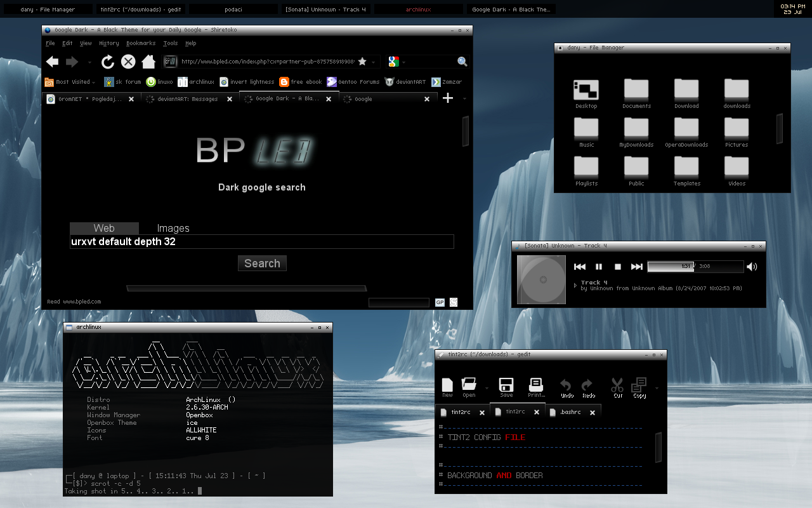Open Documents folder in File Manager
Viewport: 812px width, 508px height.
tap(636, 94)
